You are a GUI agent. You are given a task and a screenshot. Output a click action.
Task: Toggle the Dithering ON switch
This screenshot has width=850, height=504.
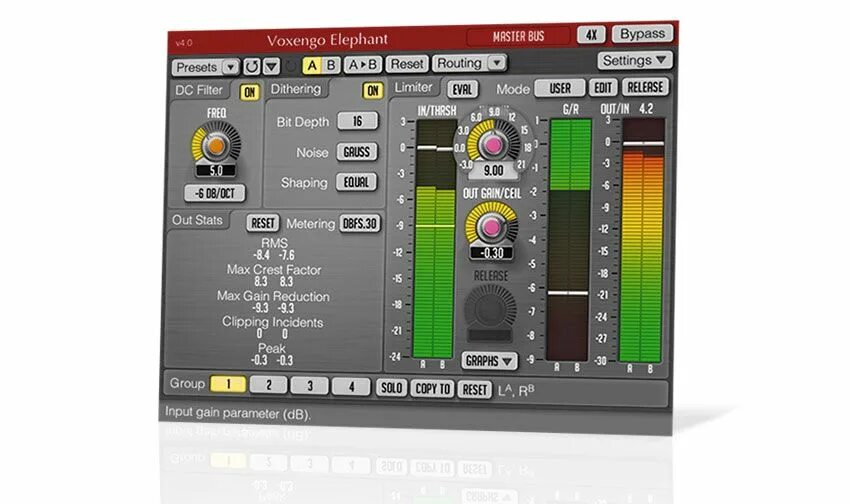pyautogui.click(x=372, y=91)
